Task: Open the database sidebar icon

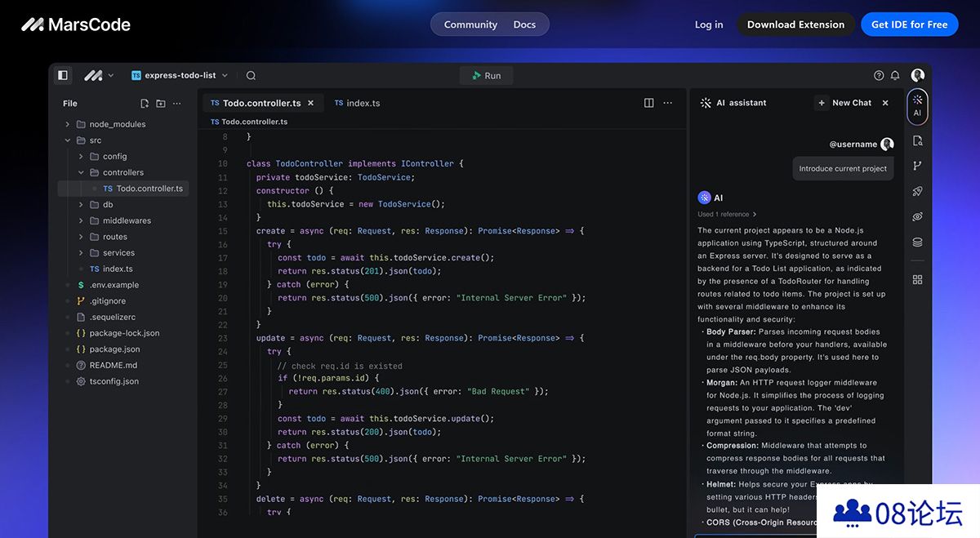Action: pos(917,242)
